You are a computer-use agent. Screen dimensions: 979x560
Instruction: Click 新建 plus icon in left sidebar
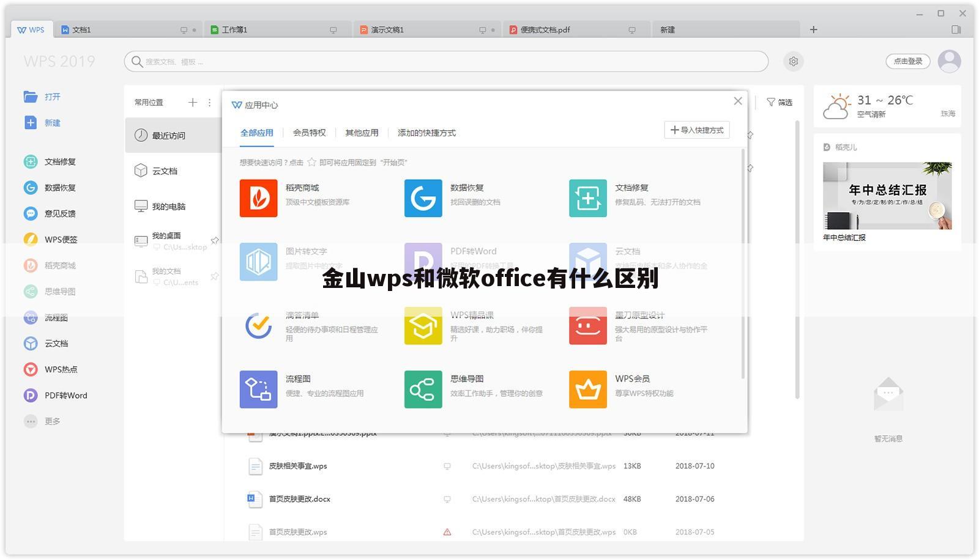[31, 122]
